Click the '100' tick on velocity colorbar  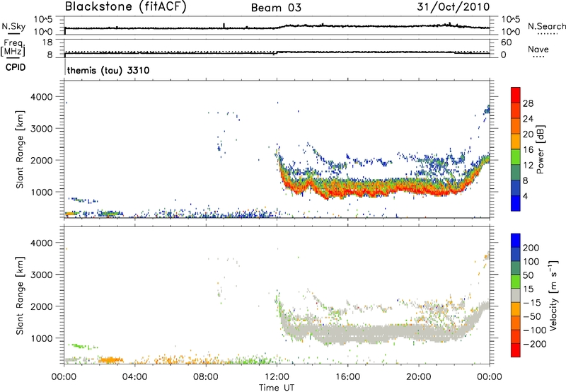pos(531,261)
